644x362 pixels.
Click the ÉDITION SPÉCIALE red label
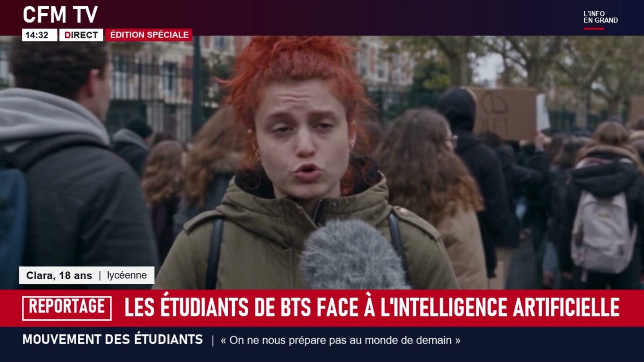(x=149, y=35)
